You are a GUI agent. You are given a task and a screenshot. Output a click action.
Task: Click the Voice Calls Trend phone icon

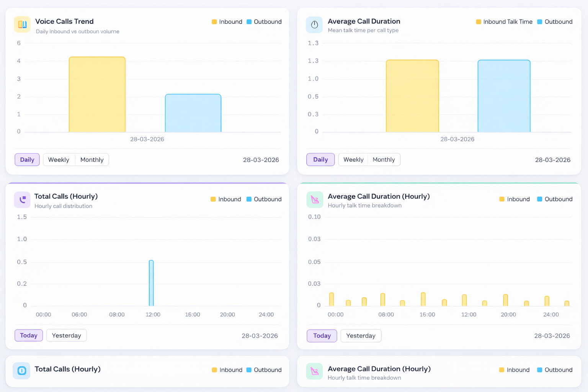(22, 24)
